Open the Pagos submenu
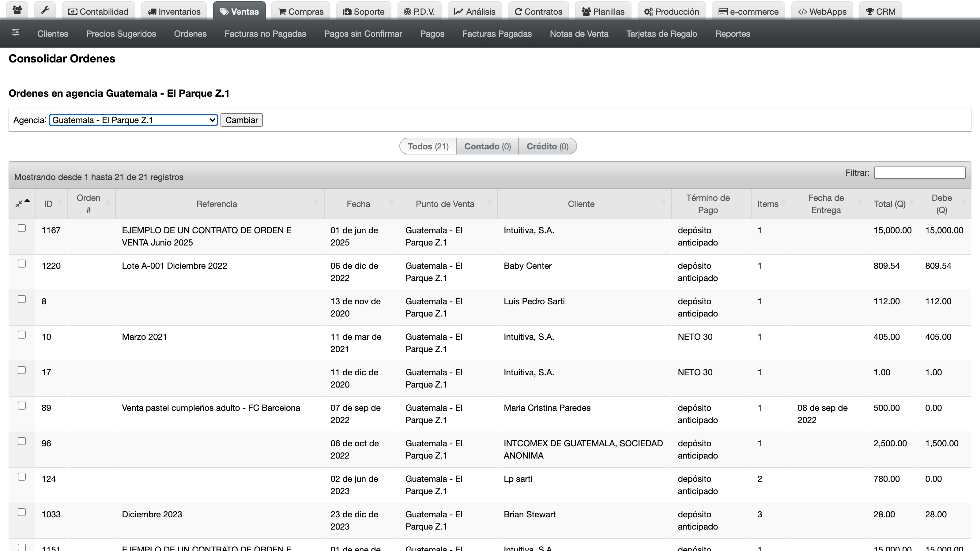Viewport: 980px width, 551px height. point(432,34)
